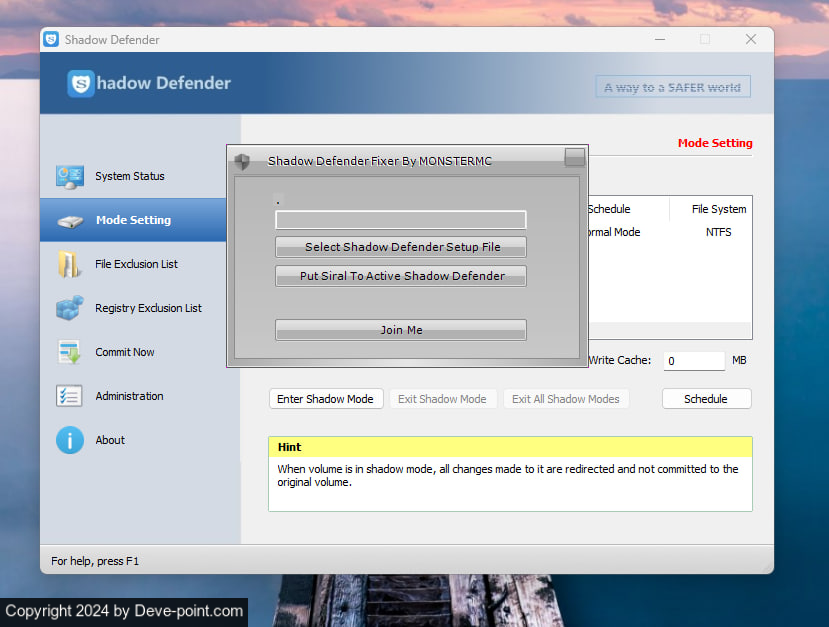
Task: Open File Exclusion List section
Action: tap(136, 264)
